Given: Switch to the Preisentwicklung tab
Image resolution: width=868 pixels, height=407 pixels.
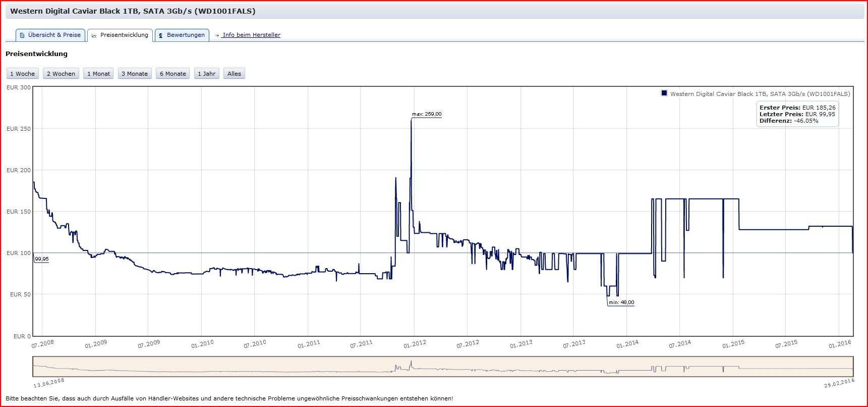Looking at the screenshot, I should (x=120, y=35).
